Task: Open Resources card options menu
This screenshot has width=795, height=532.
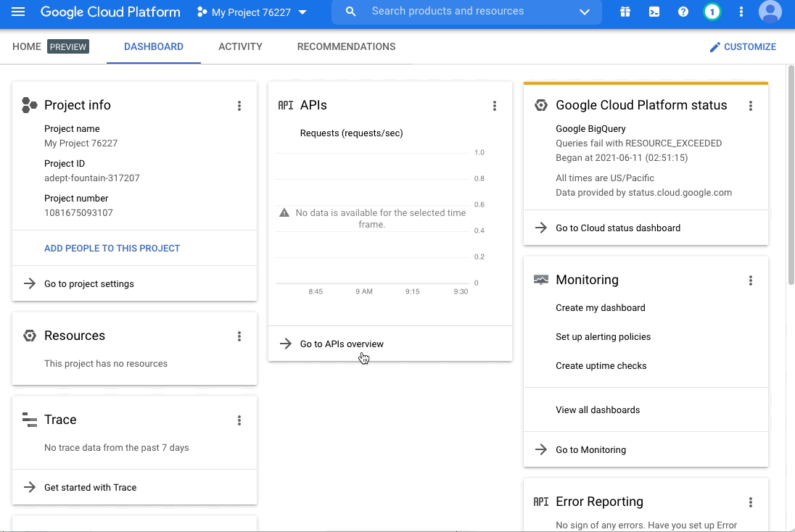Action: pyautogui.click(x=239, y=336)
